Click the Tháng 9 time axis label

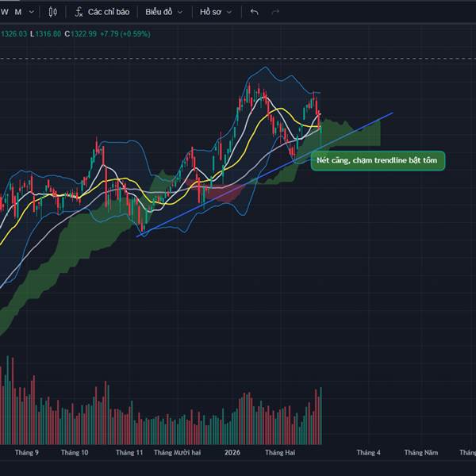point(26,452)
